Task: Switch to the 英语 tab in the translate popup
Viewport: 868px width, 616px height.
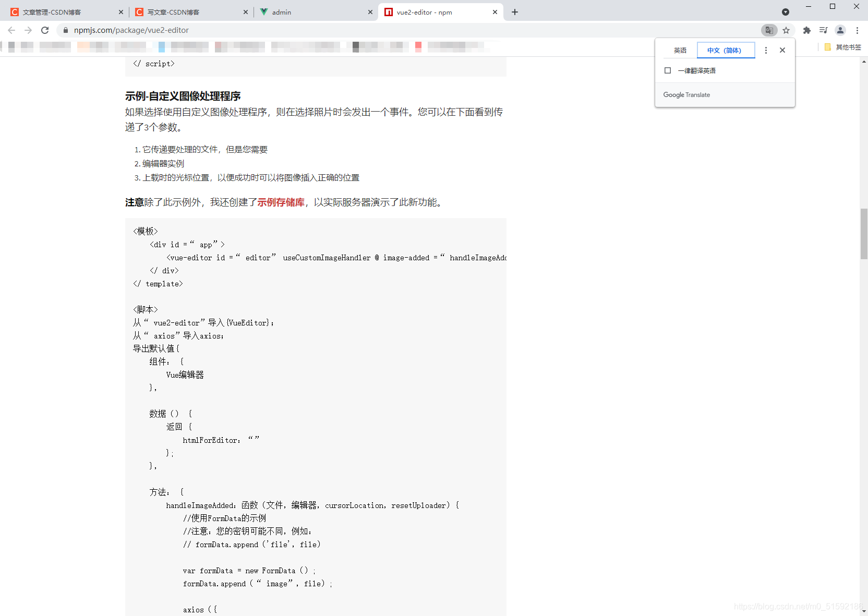Action: tap(680, 50)
